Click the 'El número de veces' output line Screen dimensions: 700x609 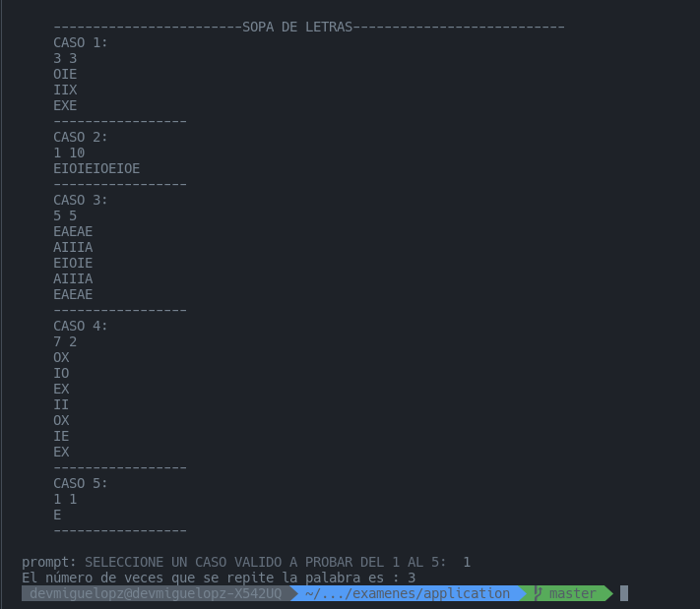pos(219,578)
